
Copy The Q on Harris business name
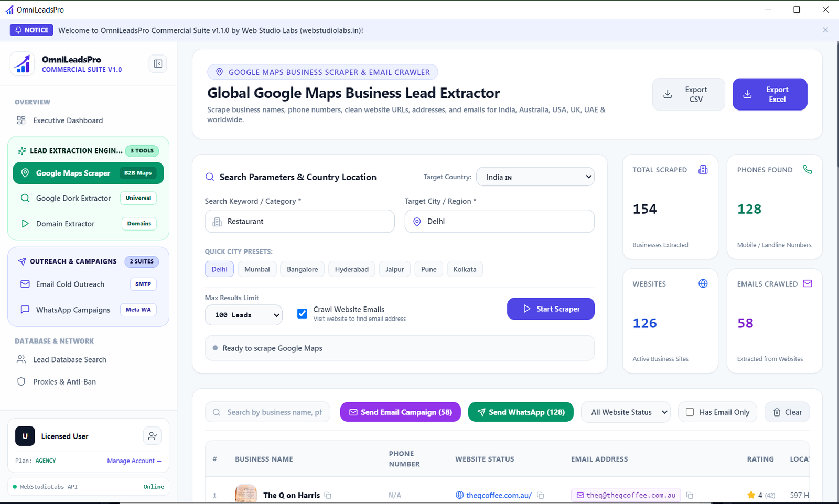tap(328, 495)
